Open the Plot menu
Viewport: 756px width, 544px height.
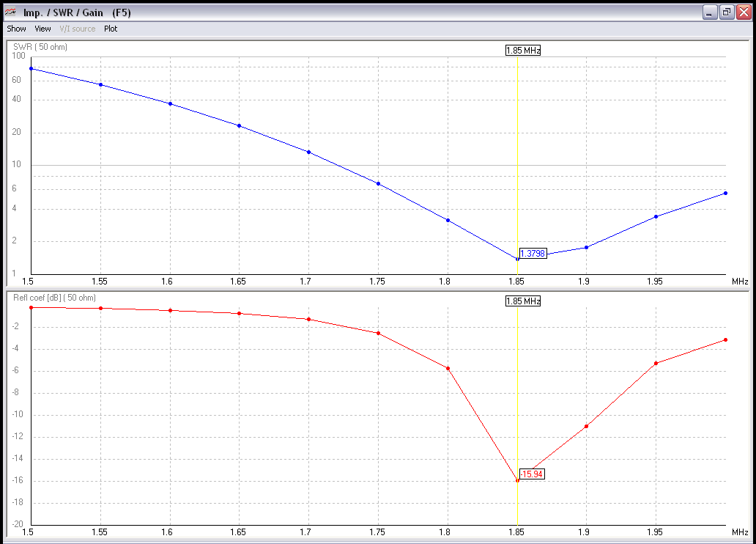pos(111,29)
